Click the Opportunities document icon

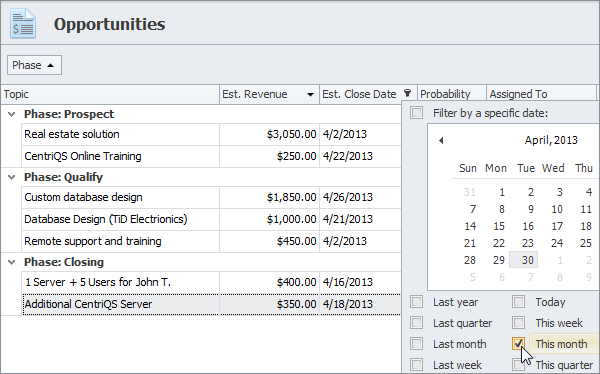pos(23,24)
